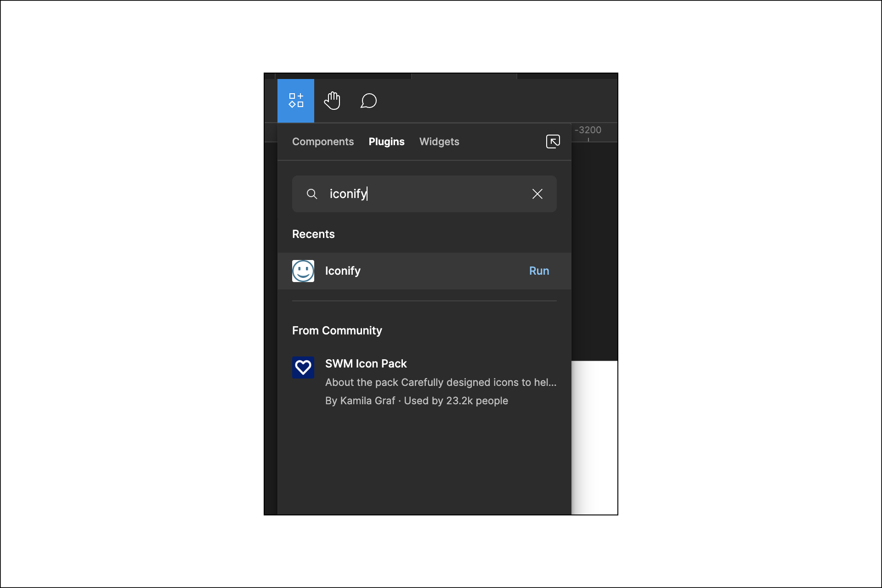This screenshot has width=882, height=588.
Task: Click the white frame on canvas
Action: click(595, 436)
